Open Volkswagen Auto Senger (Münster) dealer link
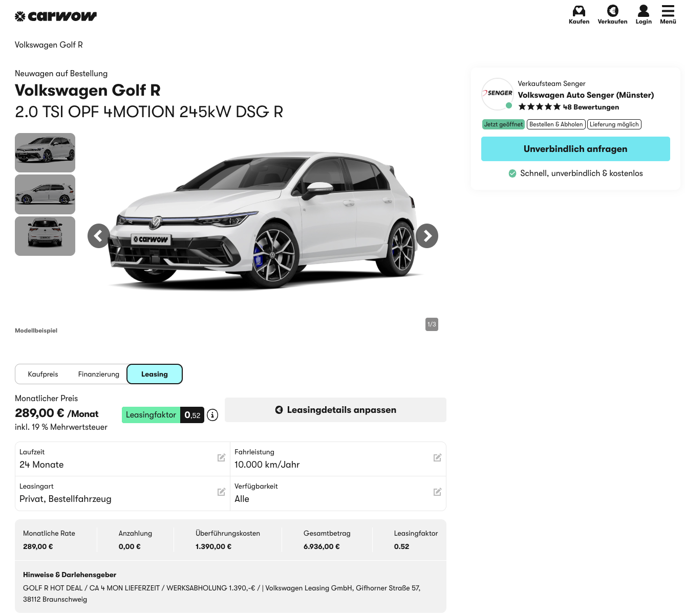 coord(586,95)
